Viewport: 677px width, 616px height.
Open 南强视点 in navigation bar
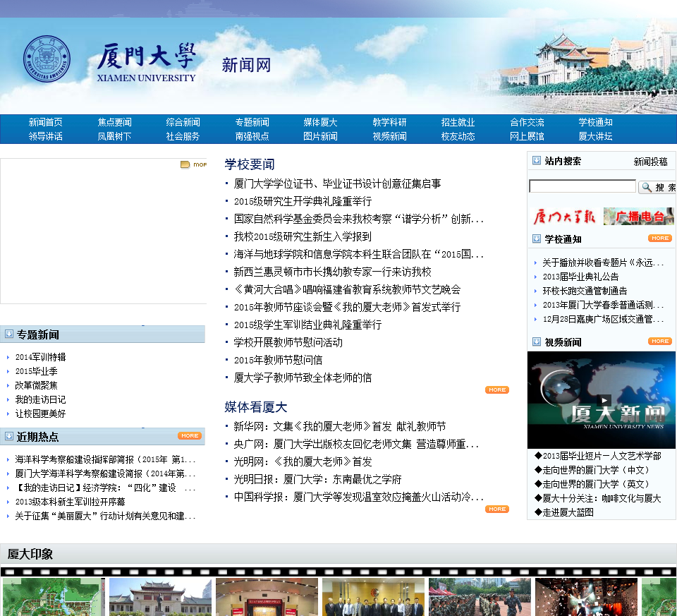[252, 136]
